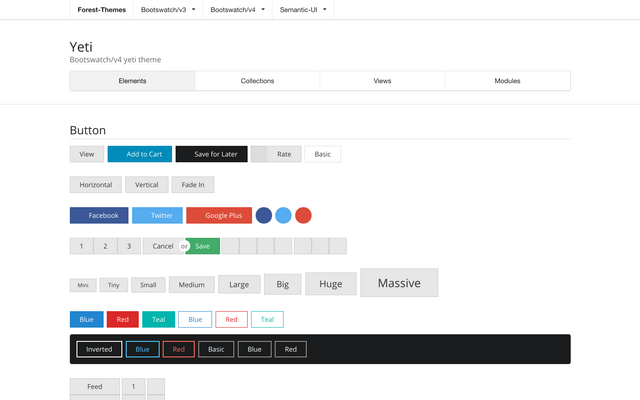Open the Bootswatch/v3 dropdown menu
Image resolution: width=640 pixels, height=400 pixels.
[x=167, y=9]
